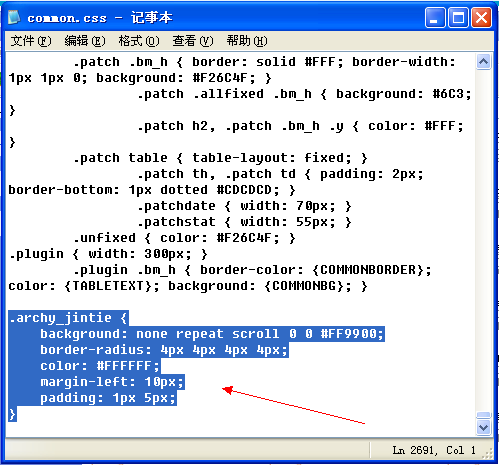The image size is (499, 465).
Task: Open the 编辑(E) menu
Action: click(x=85, y=41)
